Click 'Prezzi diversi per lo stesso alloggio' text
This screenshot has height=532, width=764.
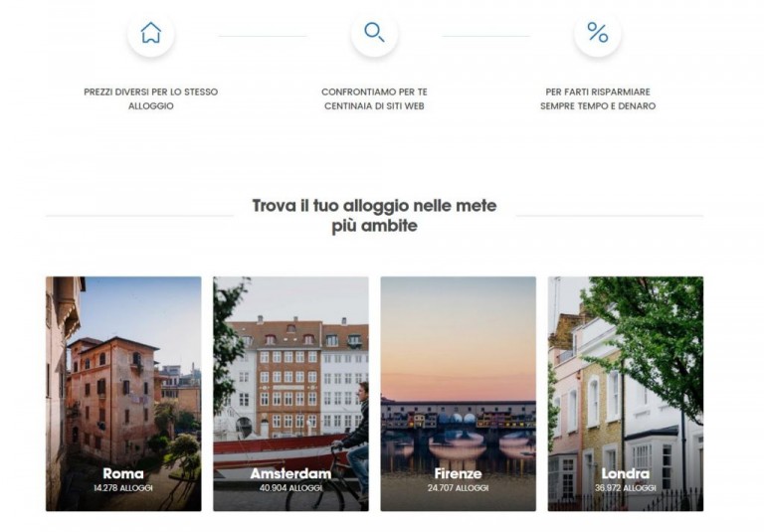[151, 98]
